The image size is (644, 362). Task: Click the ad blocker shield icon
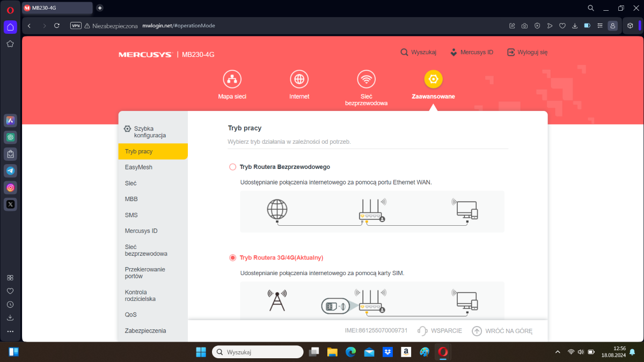point(537,26)
